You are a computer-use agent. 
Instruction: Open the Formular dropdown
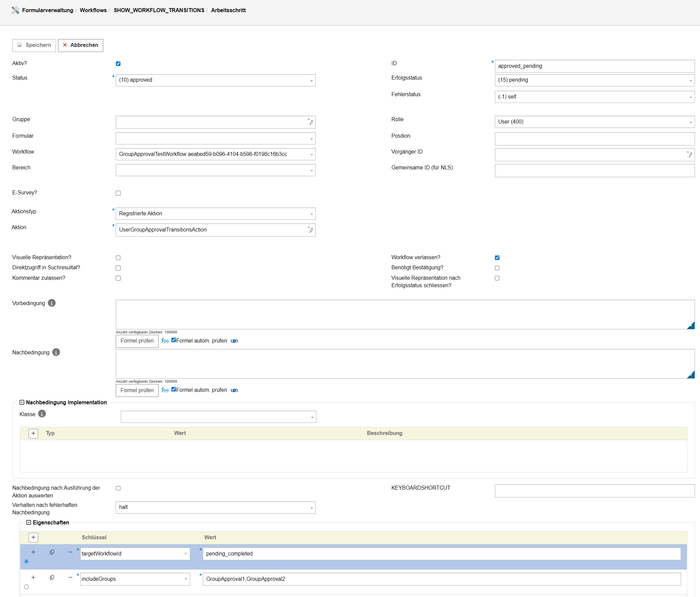click(216, 138)
